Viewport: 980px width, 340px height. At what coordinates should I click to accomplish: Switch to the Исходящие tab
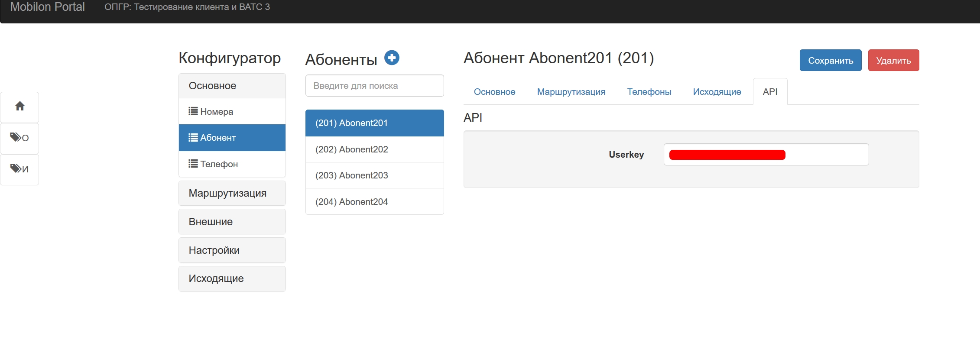(x=717, y=92)
